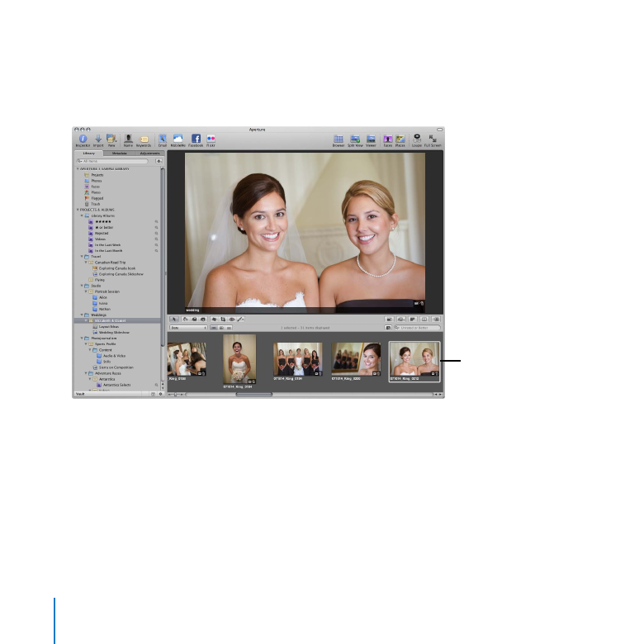
Task: Click the Email toolbar icon
Action: [x=163, y=140]
